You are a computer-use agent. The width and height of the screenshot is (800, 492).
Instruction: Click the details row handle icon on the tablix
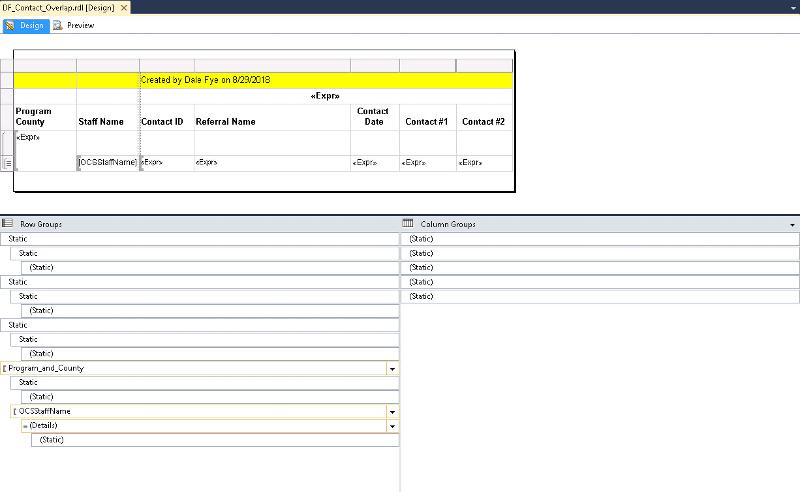7,163
